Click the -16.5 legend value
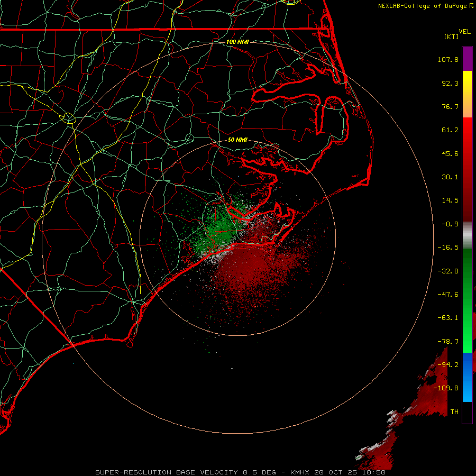Viewport: 476px width, 476px height. tap(448, 248)
